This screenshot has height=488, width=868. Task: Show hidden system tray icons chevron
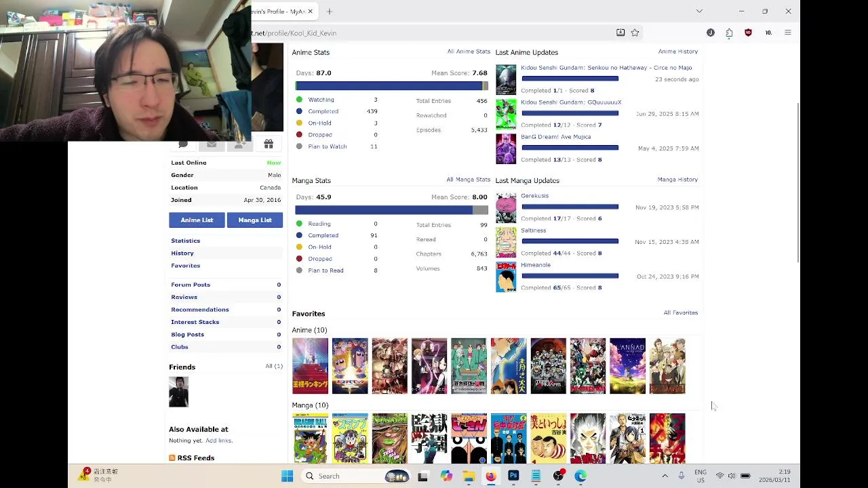point(665,476)
